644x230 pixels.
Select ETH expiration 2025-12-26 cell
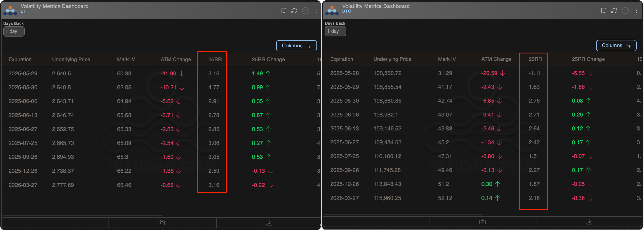(x=23, y=171)
